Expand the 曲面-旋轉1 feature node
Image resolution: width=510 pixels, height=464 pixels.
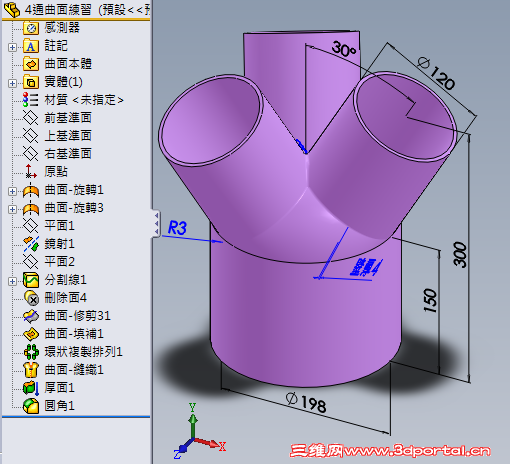(x=12, y=191)
